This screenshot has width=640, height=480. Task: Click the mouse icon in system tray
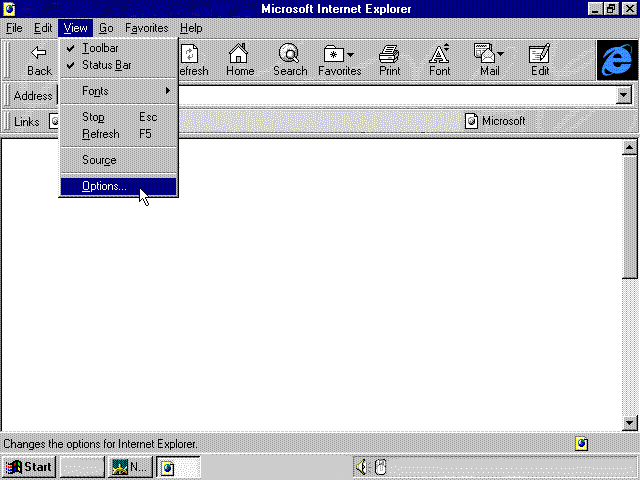coord(380,467)
